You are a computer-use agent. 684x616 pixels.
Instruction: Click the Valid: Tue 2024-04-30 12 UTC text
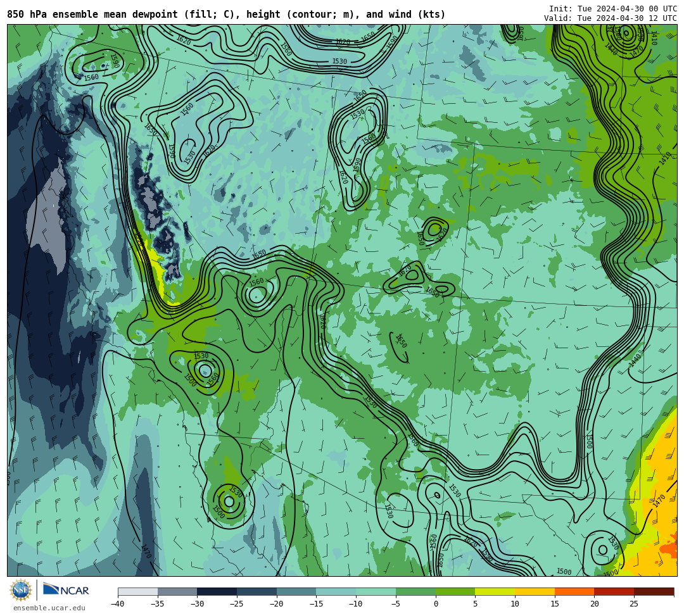coord(611,18)
